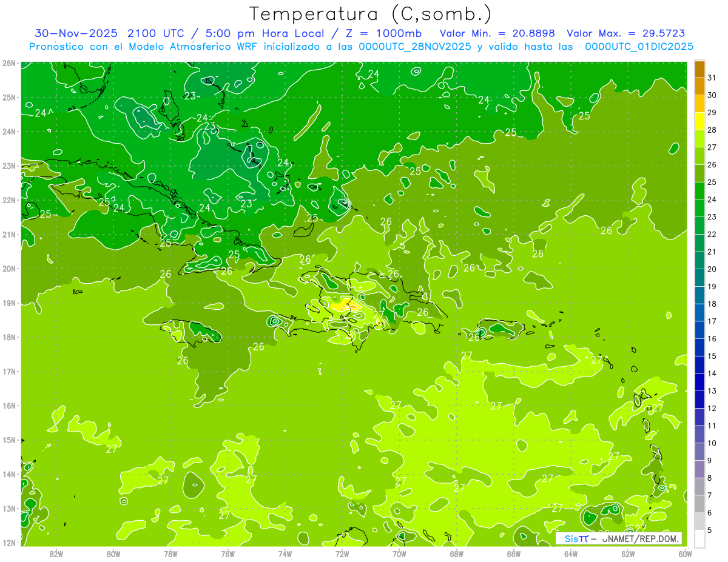Click the color scale label "20"
The image size is (728, 562).
tap(712, 269)
